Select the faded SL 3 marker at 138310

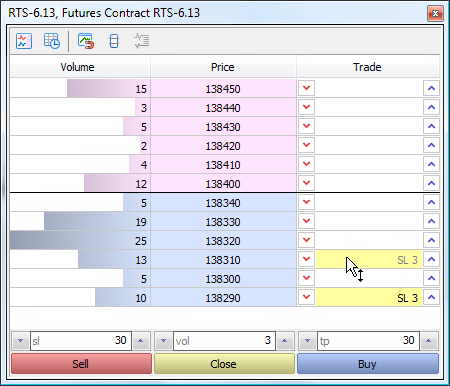369,260
